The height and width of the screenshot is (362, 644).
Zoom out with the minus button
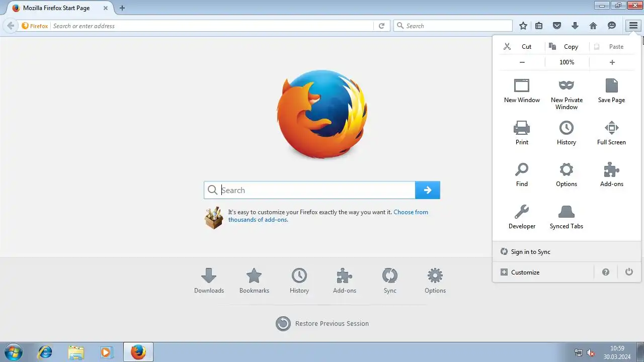pos(522,62)
